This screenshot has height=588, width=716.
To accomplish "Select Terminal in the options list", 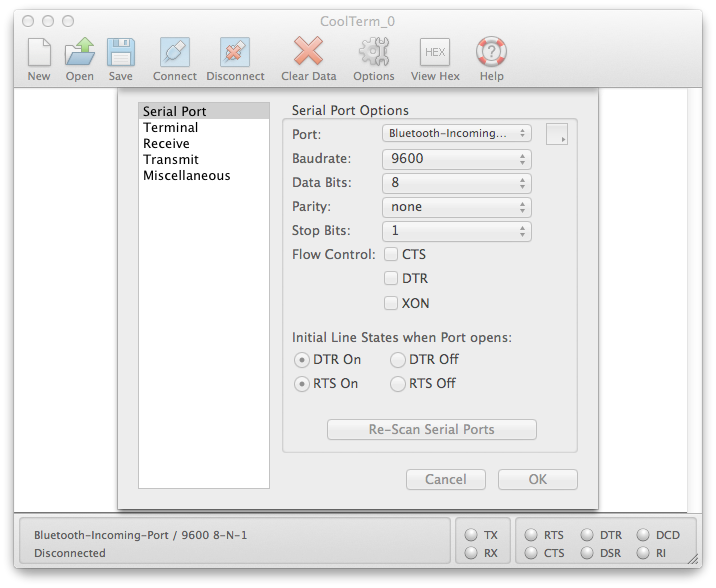I will coord(171,128).
